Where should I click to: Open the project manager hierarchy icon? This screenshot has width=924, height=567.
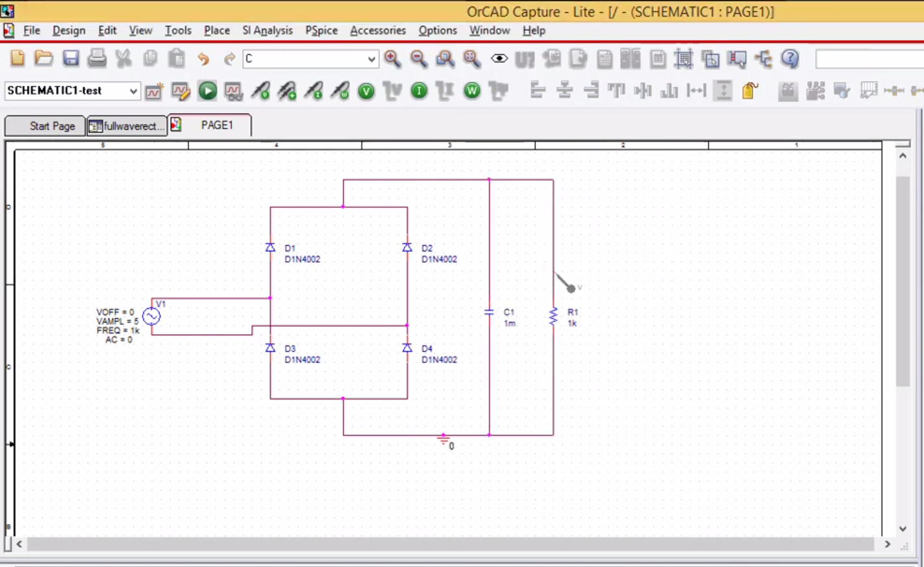tap(764, 59)
